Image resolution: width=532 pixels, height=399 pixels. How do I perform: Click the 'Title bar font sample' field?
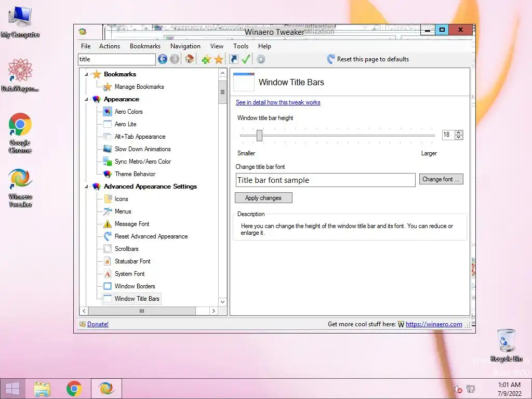pyautogui.click(x=325, y=180)
